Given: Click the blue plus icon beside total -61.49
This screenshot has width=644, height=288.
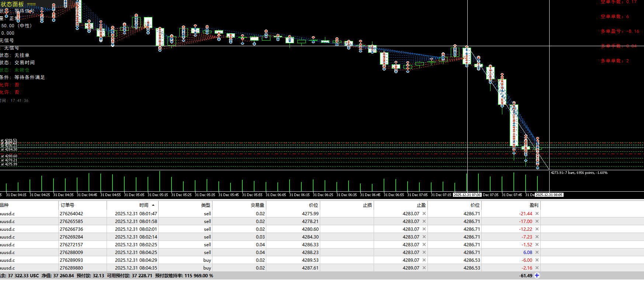Looking at the screenshot, I should 537,275.
